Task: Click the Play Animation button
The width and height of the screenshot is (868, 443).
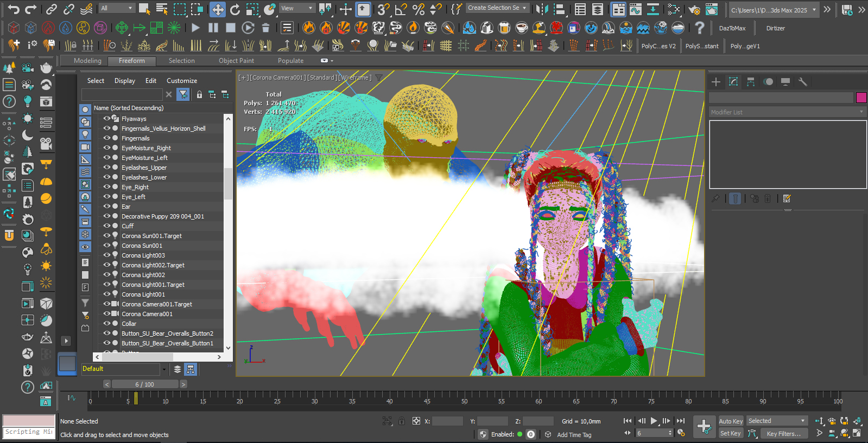Action: tap(654, 421)
